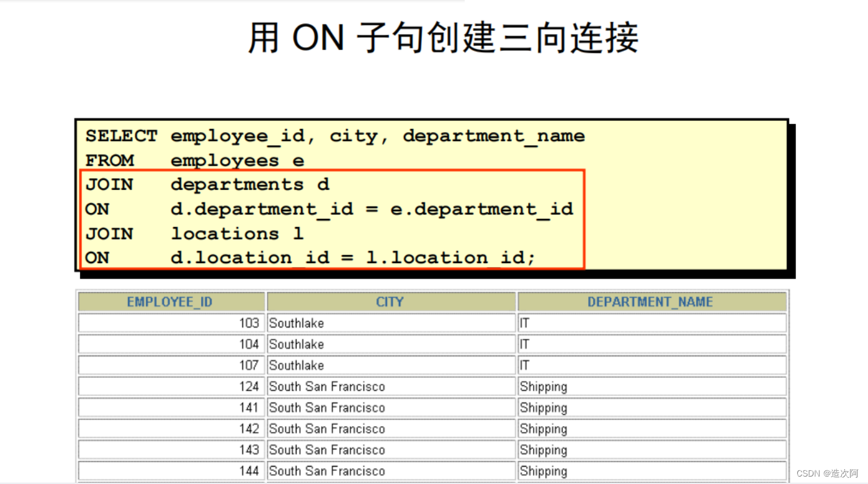Click the Shipping cell in employee 143's row

pyautogui.click(x=652, y=450)
